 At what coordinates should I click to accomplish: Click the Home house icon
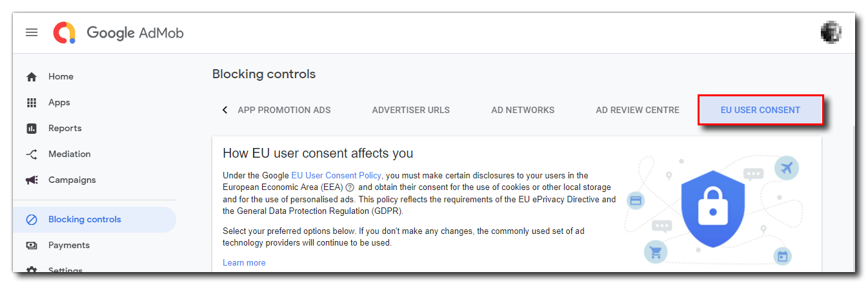pos(31,77)
